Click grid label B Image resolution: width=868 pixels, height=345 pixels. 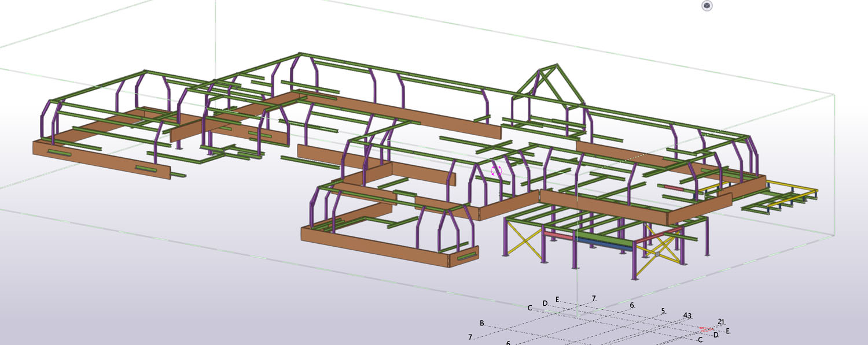481,323
